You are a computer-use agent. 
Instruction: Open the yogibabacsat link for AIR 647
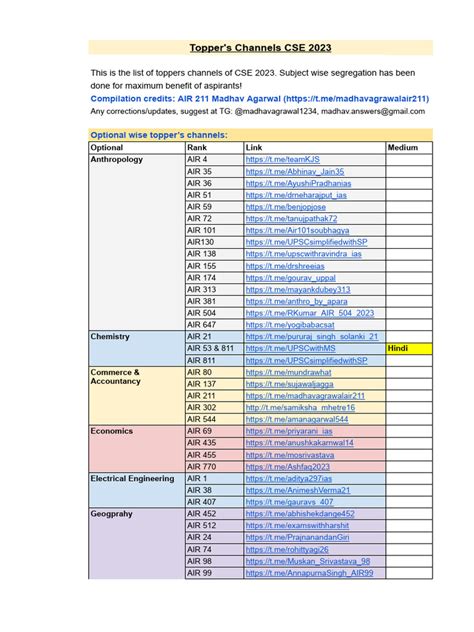290,325
